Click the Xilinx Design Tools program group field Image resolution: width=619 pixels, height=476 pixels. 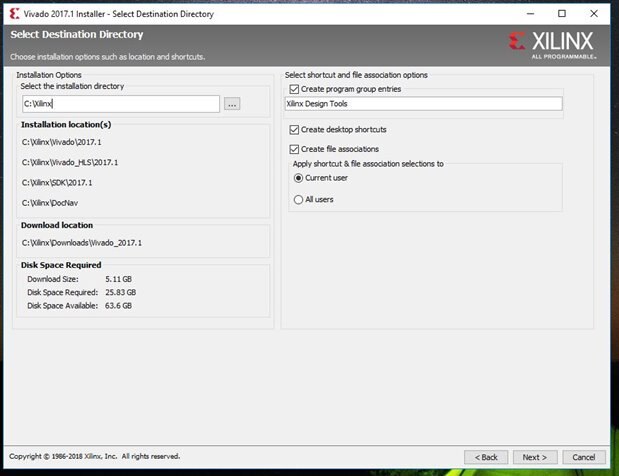click(423, 104)
